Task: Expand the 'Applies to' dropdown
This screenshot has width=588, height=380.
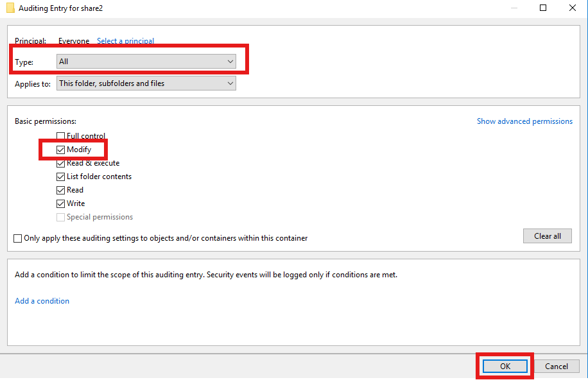Action: [146, 83]
